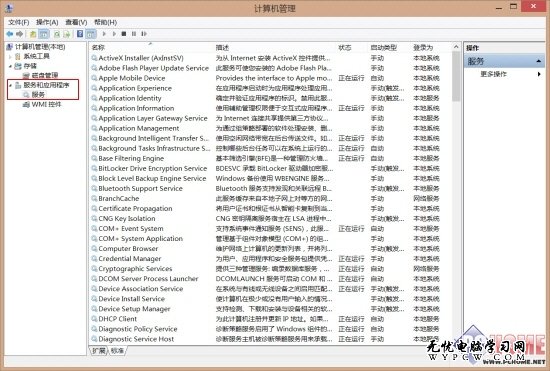Viewport: 550px width, 371px height.
Task: Open the 帮助(H) menu
Action: click(105, 22)
